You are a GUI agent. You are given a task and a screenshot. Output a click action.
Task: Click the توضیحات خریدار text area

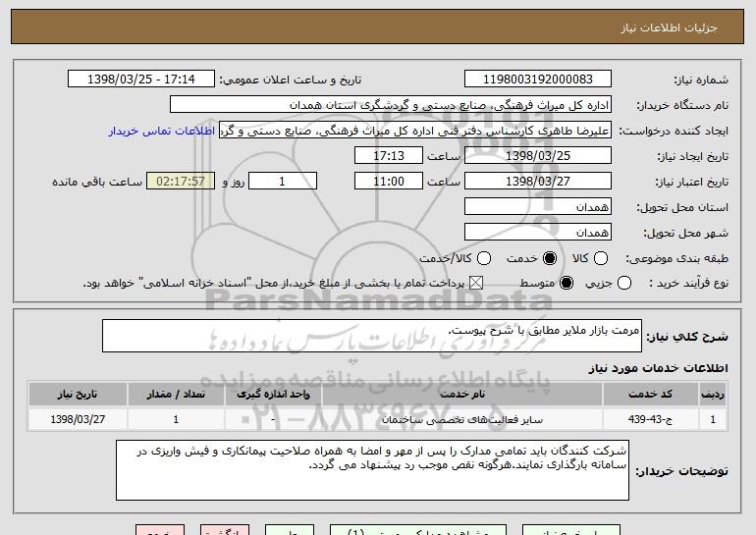(x=372, y=470)
